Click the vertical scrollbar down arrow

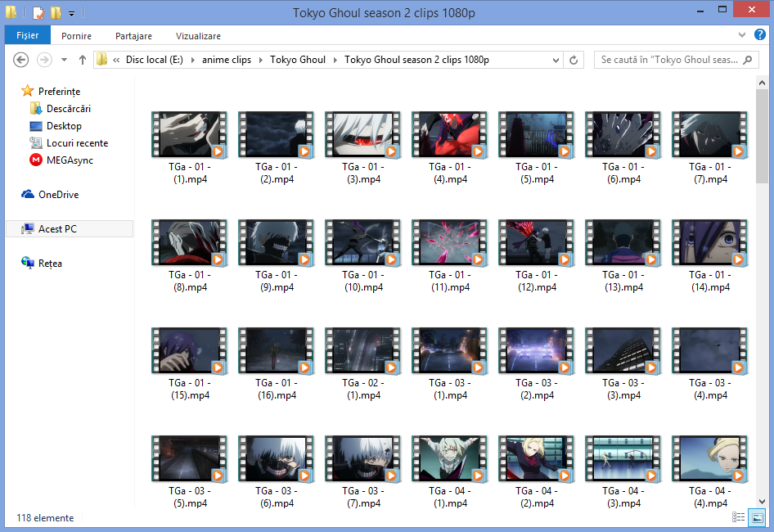pyautogui.click(x=762, y=502)
